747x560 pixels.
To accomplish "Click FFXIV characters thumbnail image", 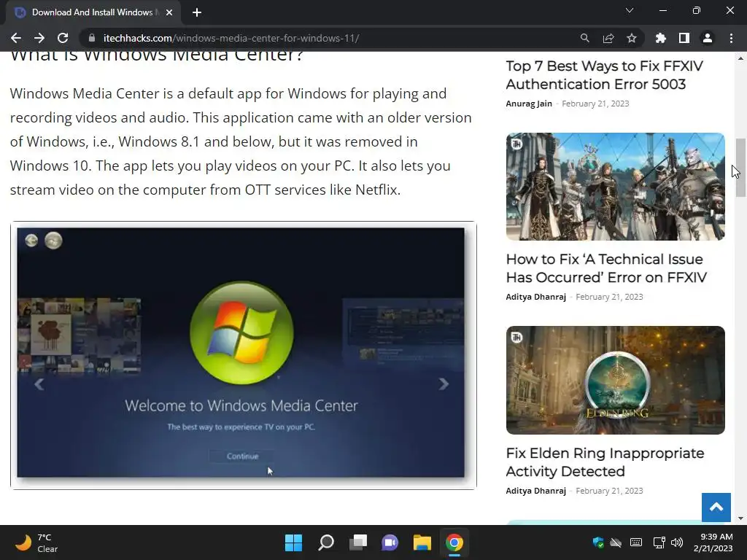I will [616, 187].
